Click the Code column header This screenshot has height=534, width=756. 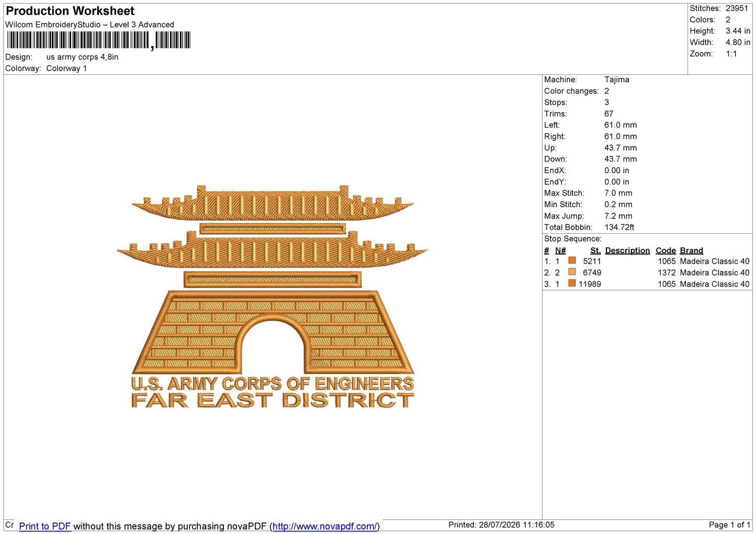(665, 251)
